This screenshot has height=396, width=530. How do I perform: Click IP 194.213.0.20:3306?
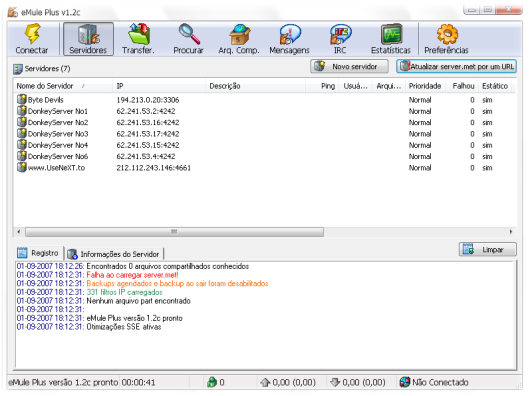pos(148,100)
